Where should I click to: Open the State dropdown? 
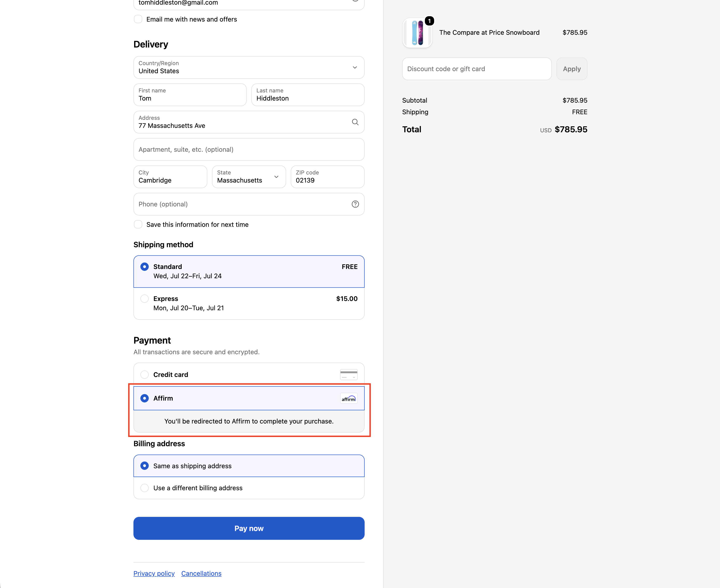click(249, 177)
